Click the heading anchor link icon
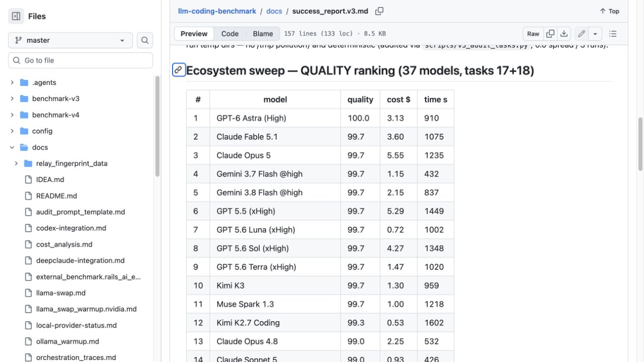Screen dimensions: 644x362 point(179,70)
